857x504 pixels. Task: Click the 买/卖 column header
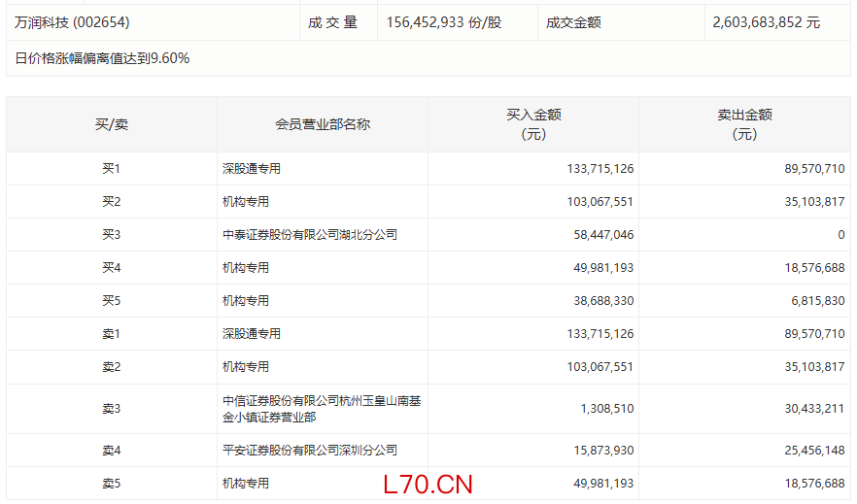tap(111, 124)
